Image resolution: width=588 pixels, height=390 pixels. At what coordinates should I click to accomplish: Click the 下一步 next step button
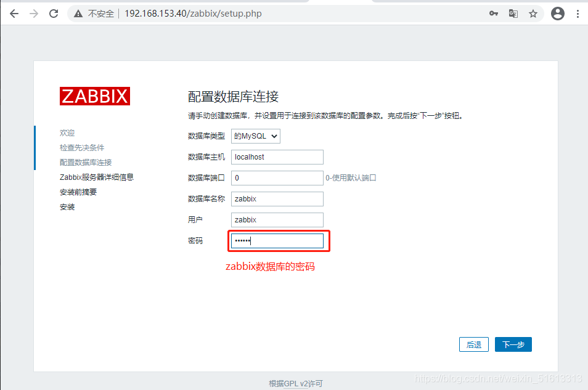pos(513,344)
